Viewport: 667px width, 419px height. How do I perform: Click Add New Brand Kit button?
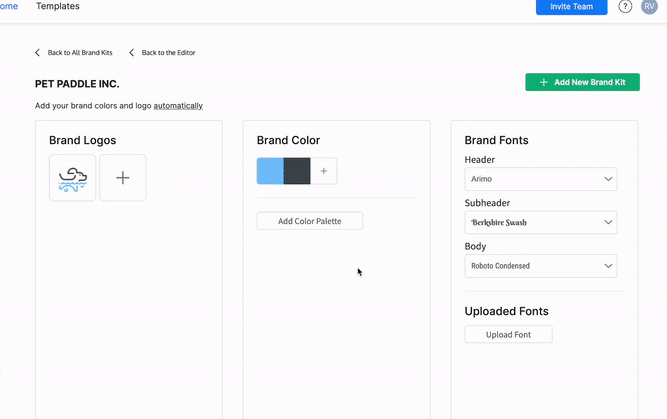[582, 82]
